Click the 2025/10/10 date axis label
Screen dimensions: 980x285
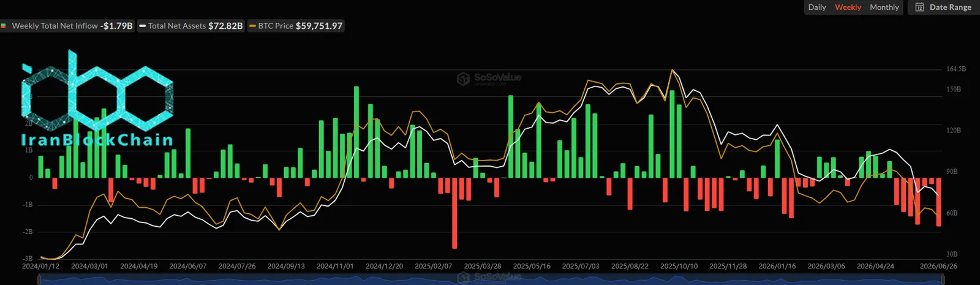tap(679, 266)
